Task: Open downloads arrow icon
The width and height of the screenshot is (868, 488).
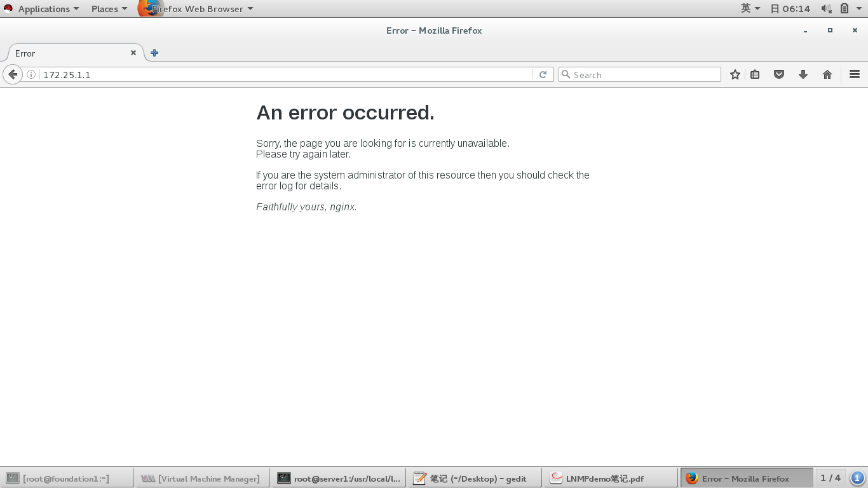Action: pyautogui.click(x=803, y=74)
